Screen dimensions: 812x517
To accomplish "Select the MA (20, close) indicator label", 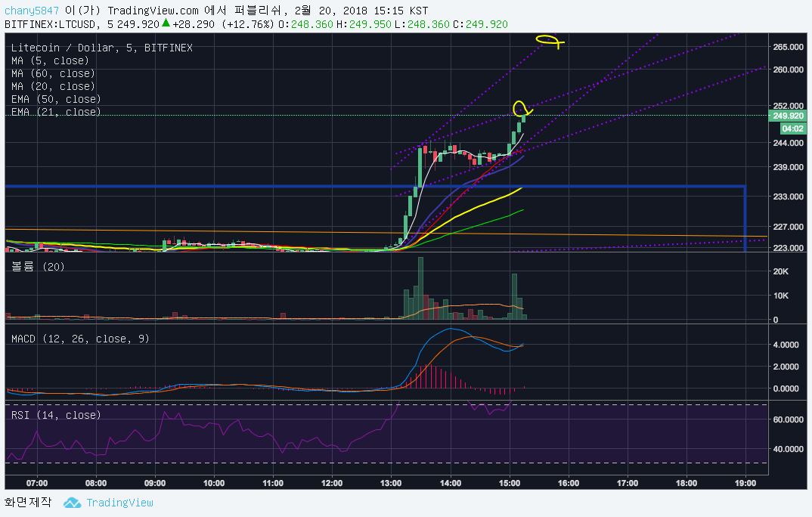I will point(53,86).
